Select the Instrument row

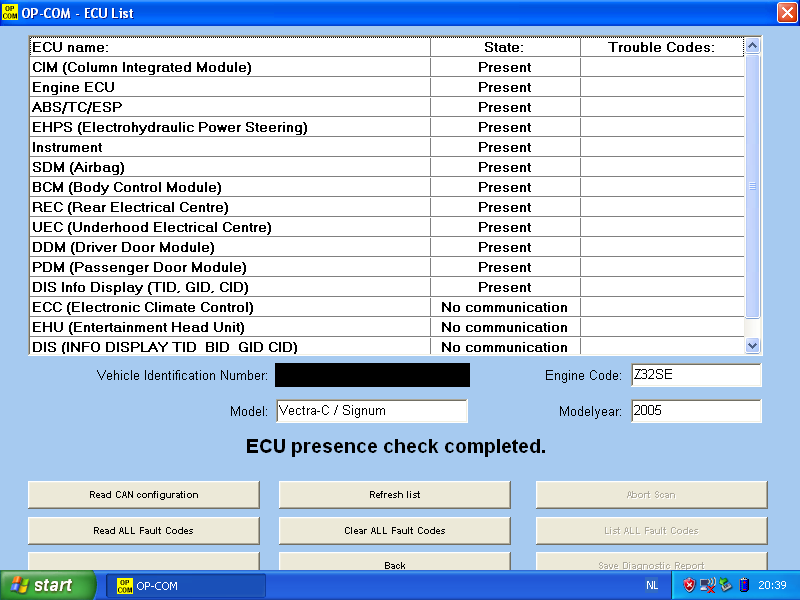(x=387, y=147)
